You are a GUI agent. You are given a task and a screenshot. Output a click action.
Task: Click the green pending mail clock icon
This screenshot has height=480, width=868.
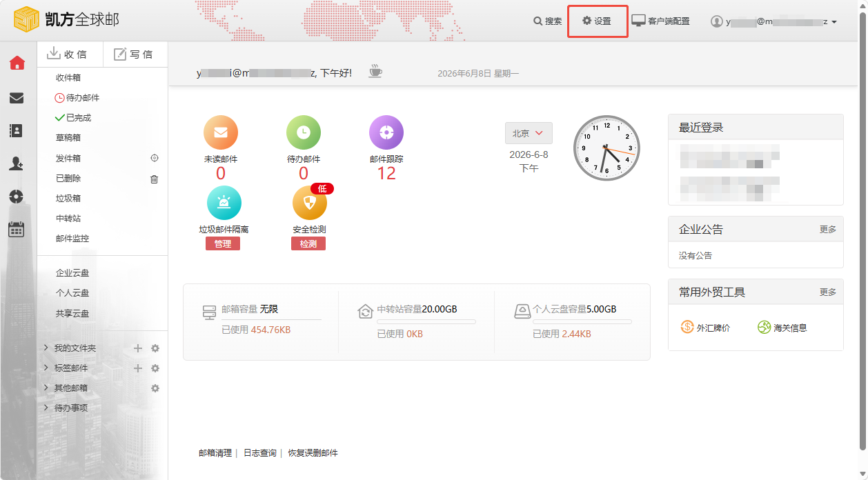(x=304, y=133)
